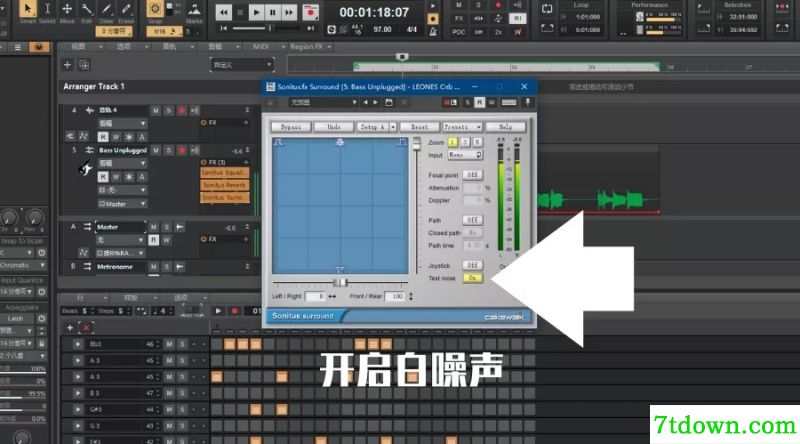Click Undo in the Sonitus Surround plugin
800x444 pixels.
(x=334, y=127)
